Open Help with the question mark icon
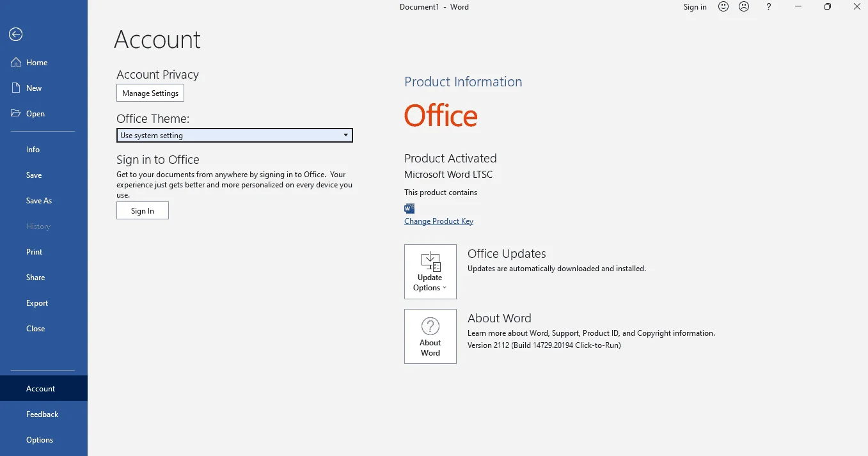868x456 pixels. pyautogui.click(x=769, y=7)
